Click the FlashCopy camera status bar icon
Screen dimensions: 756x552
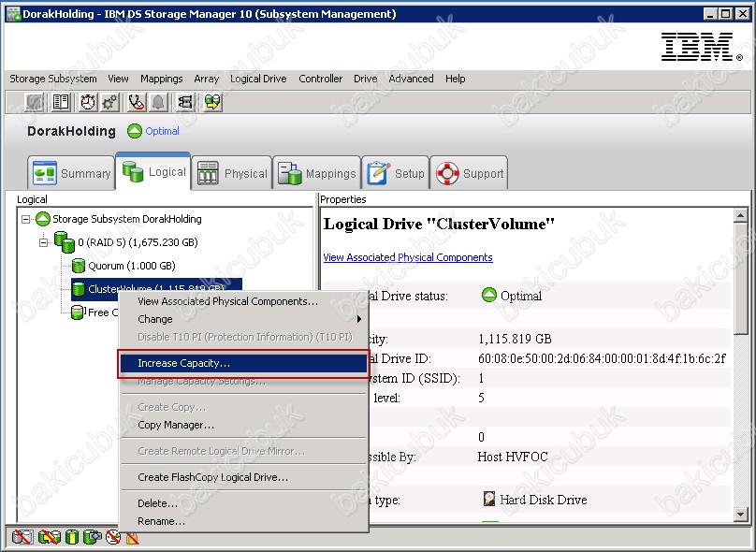click(x=93, y=537)
